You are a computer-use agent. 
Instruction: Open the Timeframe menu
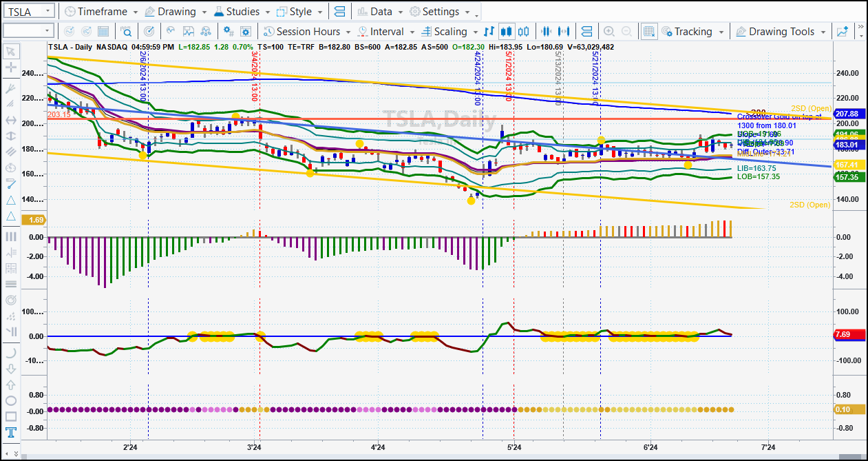[96, 12]
